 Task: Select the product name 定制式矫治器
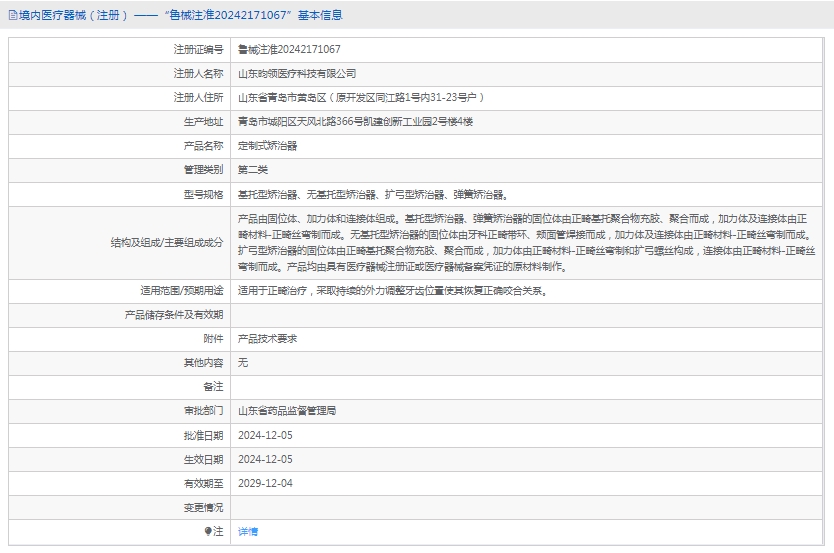coord(267,145)
